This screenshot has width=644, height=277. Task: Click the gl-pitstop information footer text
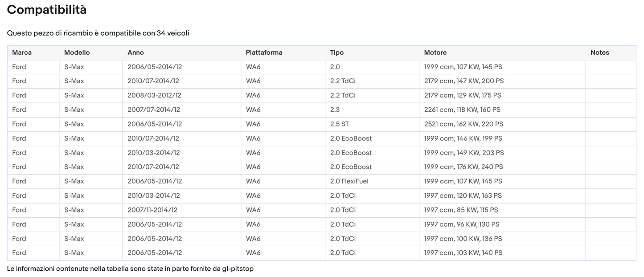130,269
